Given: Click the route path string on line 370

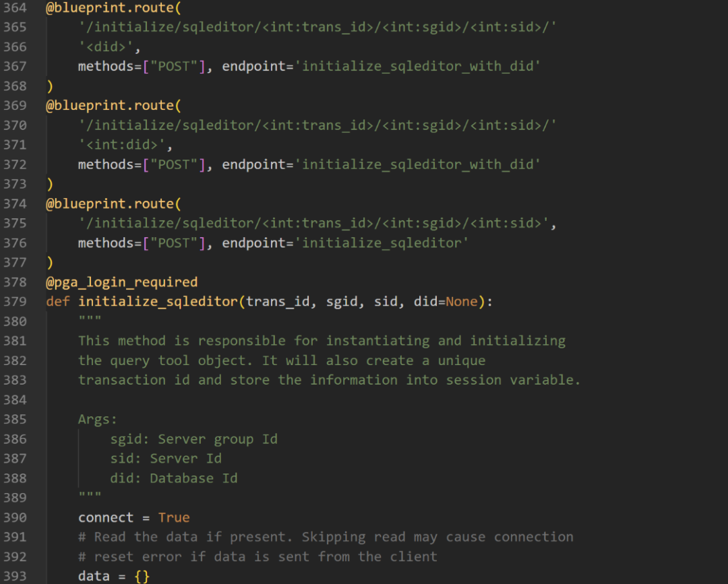Looking at the screenshot, I should point(317,126).
